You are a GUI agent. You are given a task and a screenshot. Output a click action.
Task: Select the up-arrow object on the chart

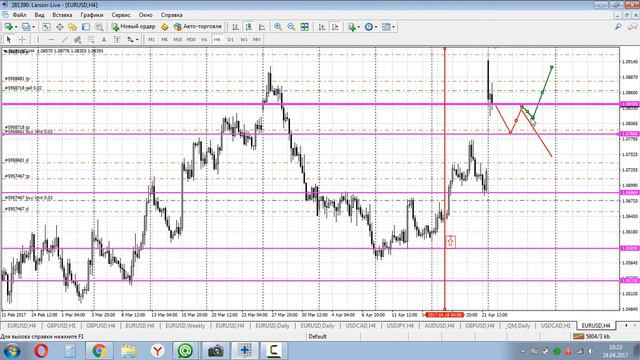(450, 242)
